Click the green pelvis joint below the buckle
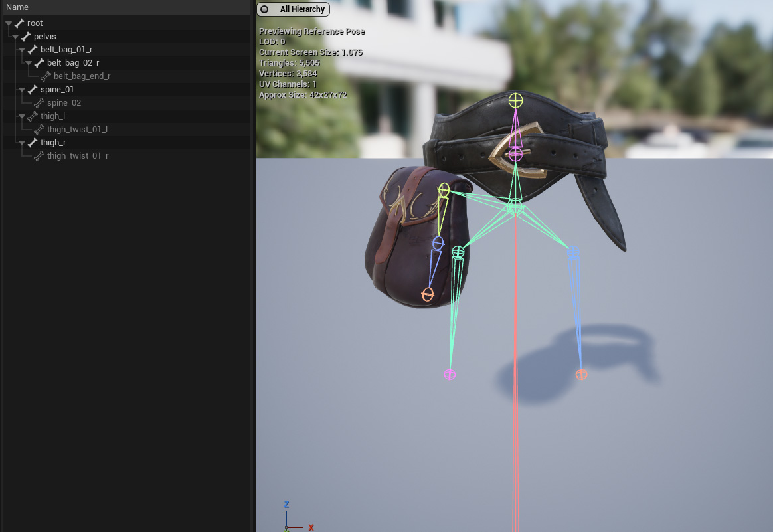The image size is (773, 532). (515, 207)
